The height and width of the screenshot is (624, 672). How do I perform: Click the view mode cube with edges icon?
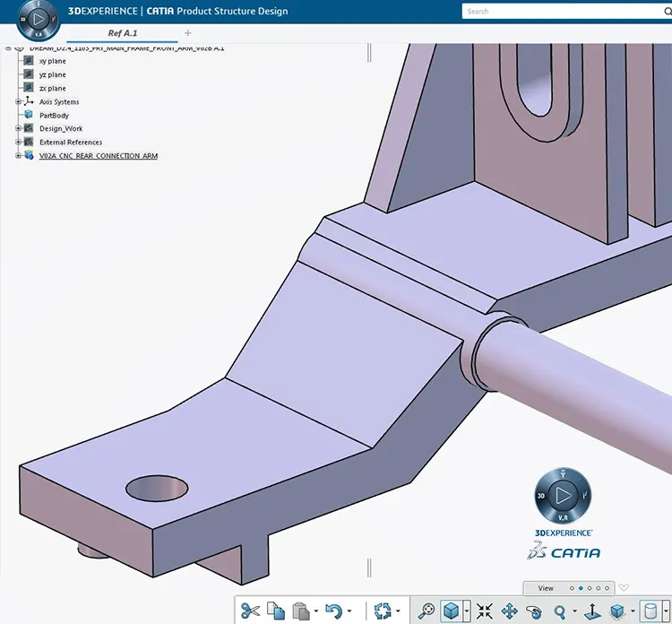click(x=617, y=611)
